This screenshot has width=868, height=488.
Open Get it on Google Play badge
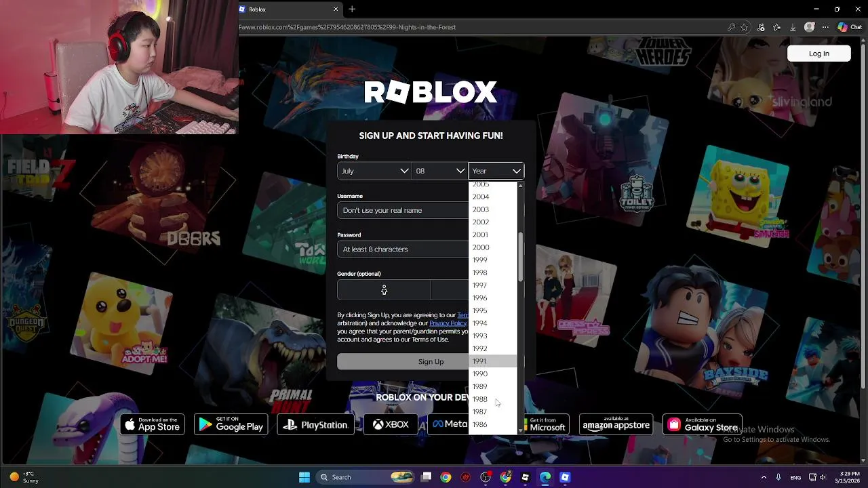pyautogui.click(x=231, y=425)
